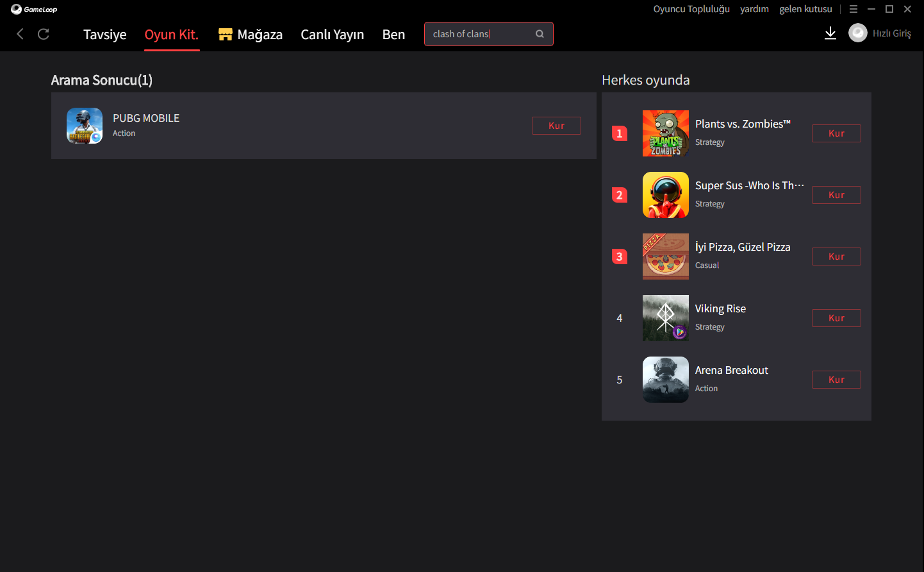Install PUBG MOBILE with Kur button
The image size is (924, 572).
tap(556, 126)
